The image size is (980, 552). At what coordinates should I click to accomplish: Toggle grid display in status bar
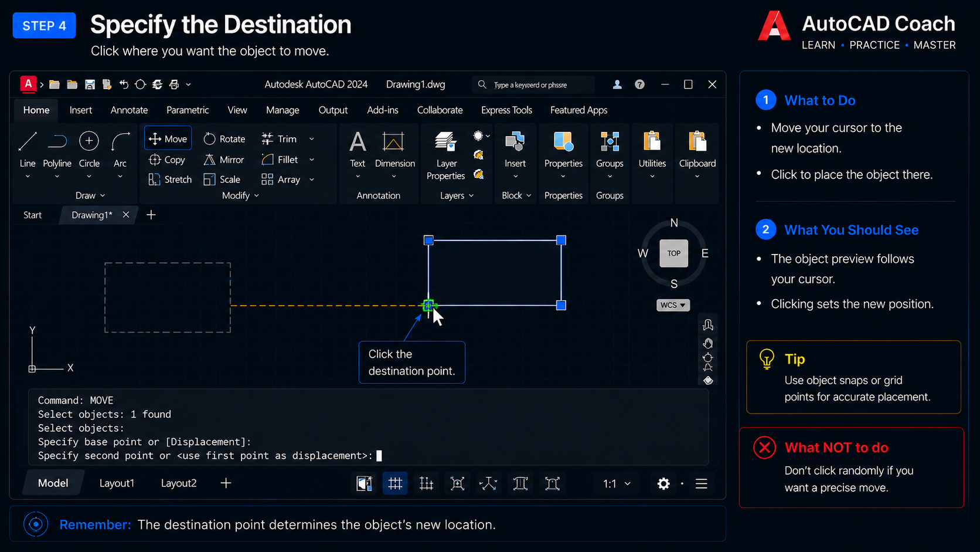point(395,483)
